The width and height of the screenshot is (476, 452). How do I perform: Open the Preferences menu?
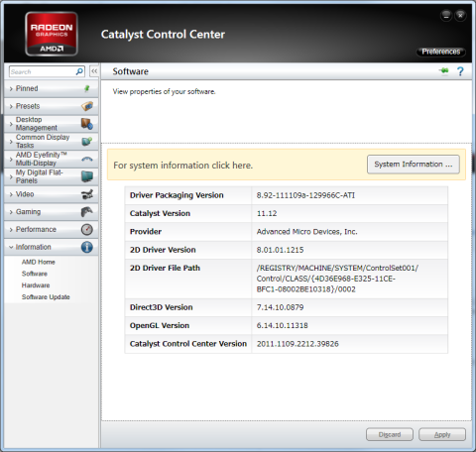441,52
